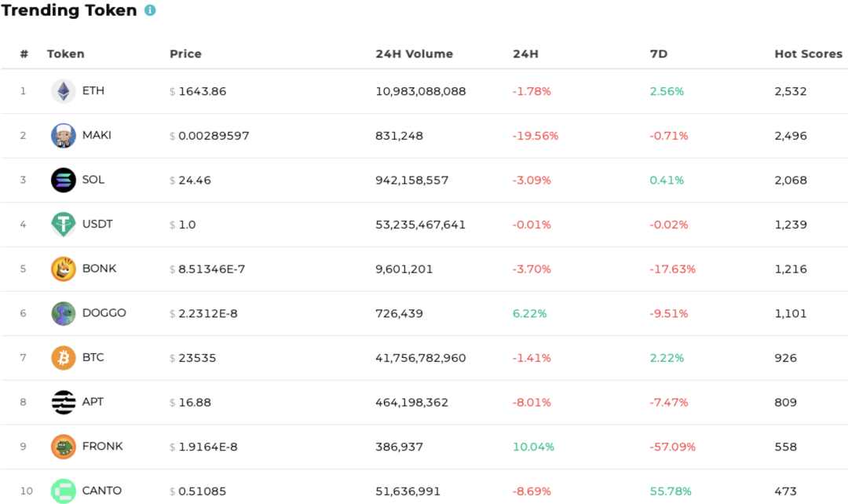This screenshot has width=848, height=504.
Task: Sort by the Token column header
Action: (x=65, y=53)
